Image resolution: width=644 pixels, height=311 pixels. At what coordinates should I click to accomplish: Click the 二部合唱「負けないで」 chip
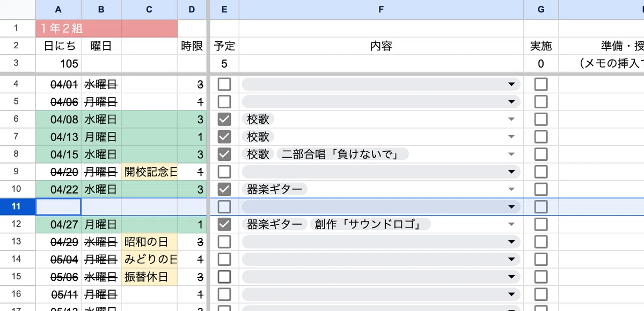coord(342,154)
